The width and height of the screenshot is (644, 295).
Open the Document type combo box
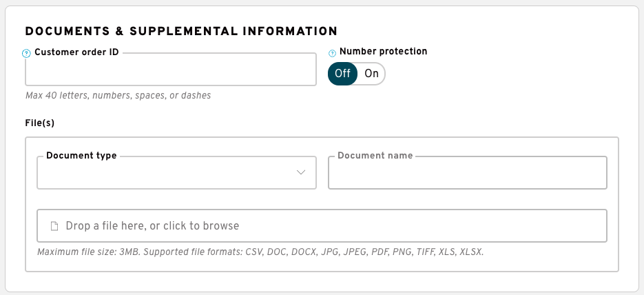tap(176, 172)
